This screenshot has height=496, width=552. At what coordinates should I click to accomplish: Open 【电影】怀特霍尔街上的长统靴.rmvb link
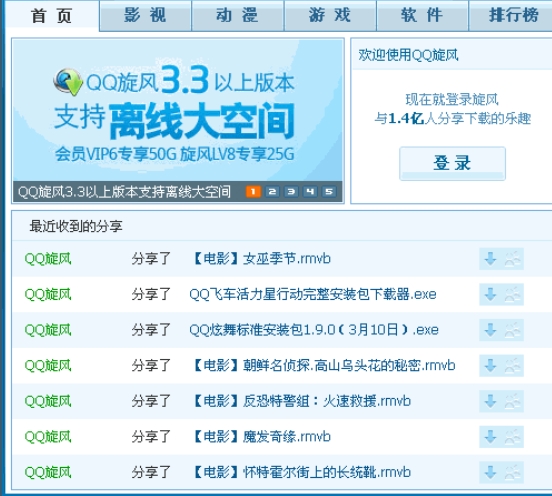pyautogui.click(x=301, y=472)
